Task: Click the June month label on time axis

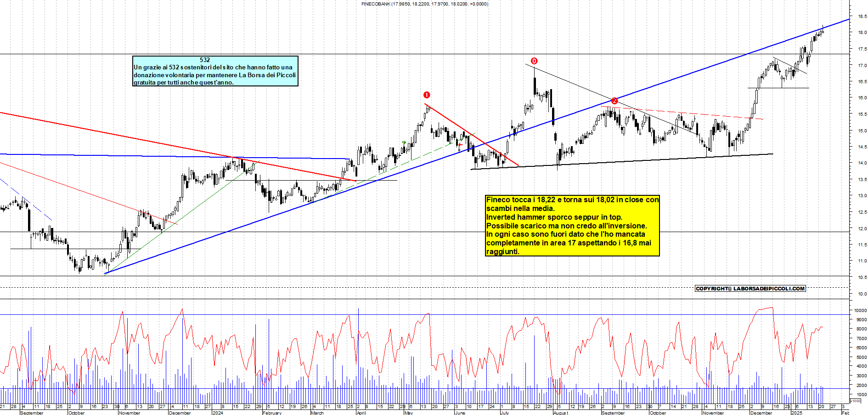Action: 460,413
